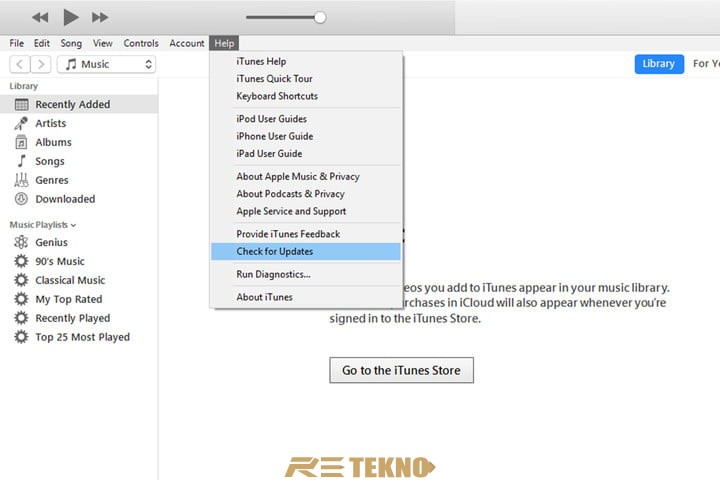The width and height of the screenshot is (720, 480).
Task: Open the Song menu
Action: [71, 43]
